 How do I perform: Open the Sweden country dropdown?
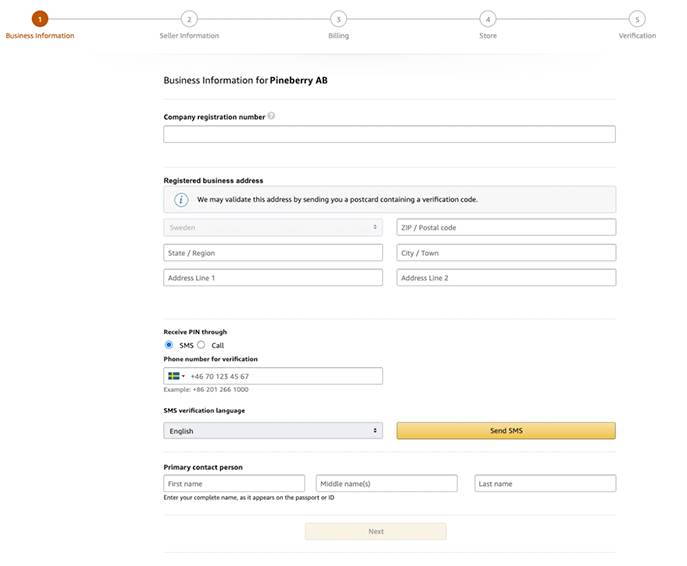pos(273,228)
